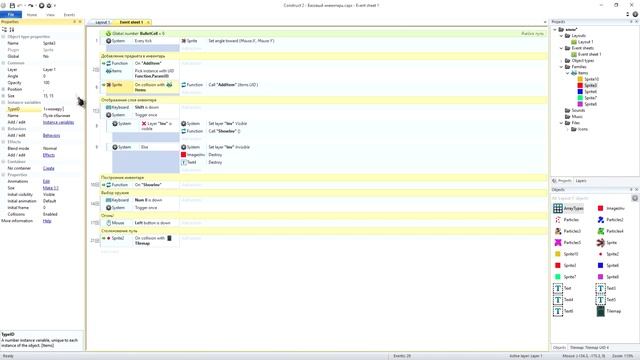
Task: Select the Tilemap object in Objects panel
Action: click(x=609, y=311)
